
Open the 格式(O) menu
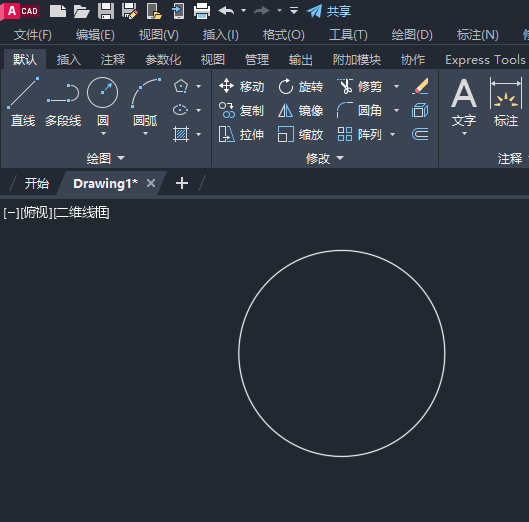(x=283, y=35)
